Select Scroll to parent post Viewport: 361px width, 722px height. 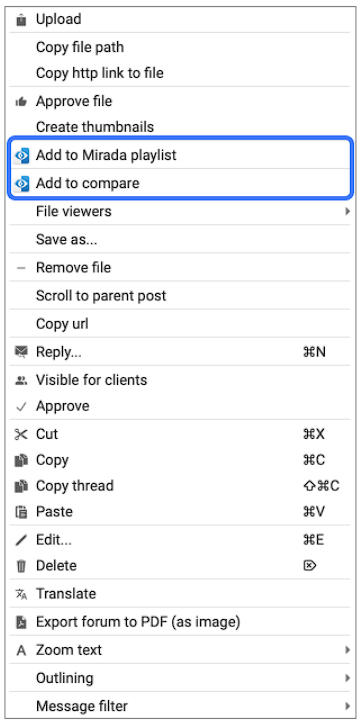click(x=180, y=296)
